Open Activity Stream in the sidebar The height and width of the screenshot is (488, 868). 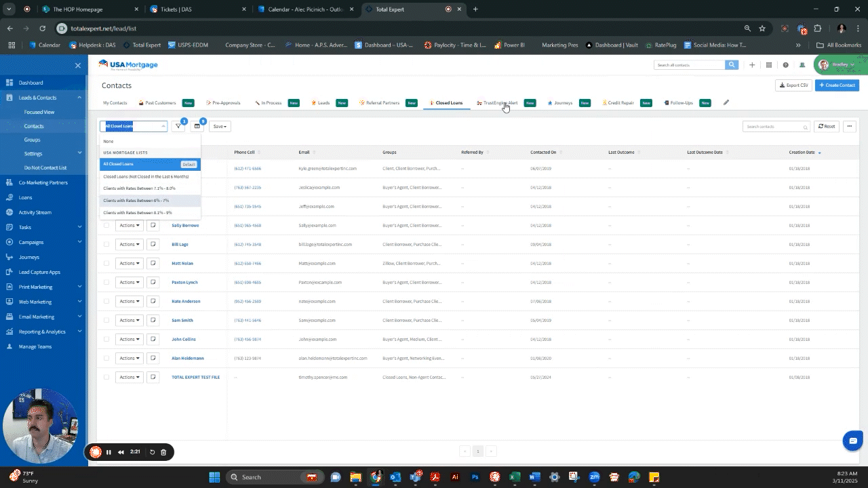pyautogui.click(x=35, y=212)
